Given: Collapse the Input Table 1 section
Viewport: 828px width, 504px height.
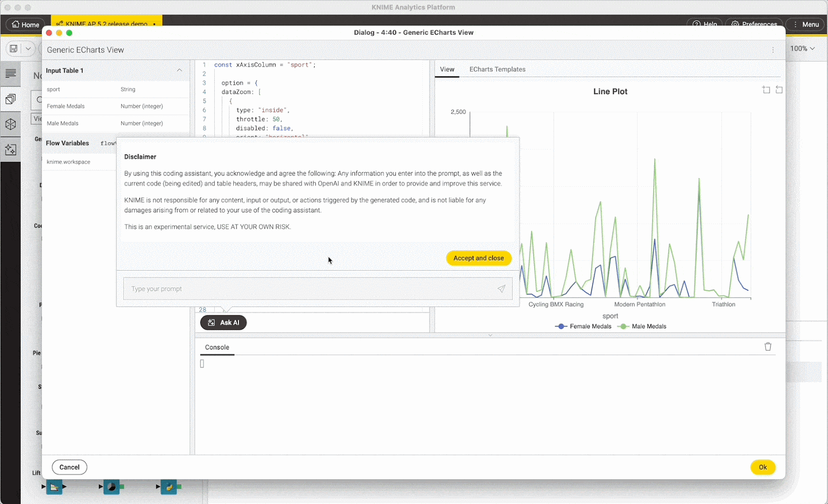Looking at the screenshot, I should coord(180,70).
